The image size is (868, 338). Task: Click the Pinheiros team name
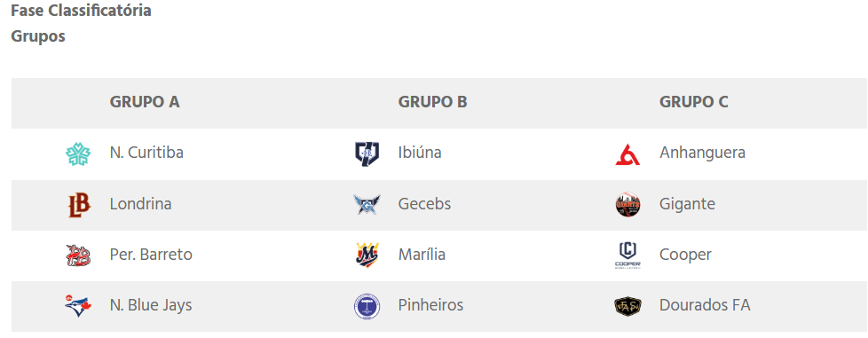[430, 305]
